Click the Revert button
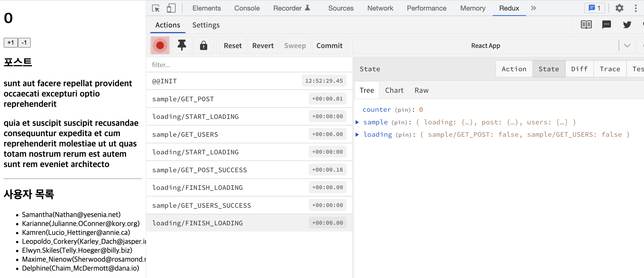This screenshot has width=644, height=278. pyautogui.click(x=263, y=45)
